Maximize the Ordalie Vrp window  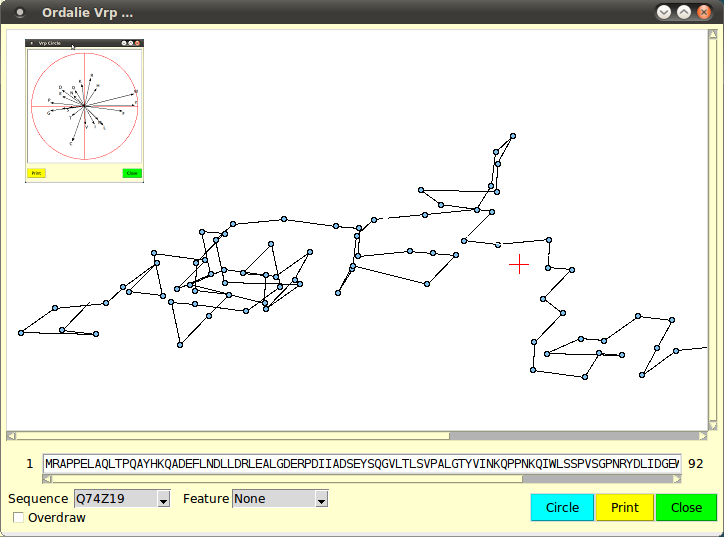click(x=684, y=13)
